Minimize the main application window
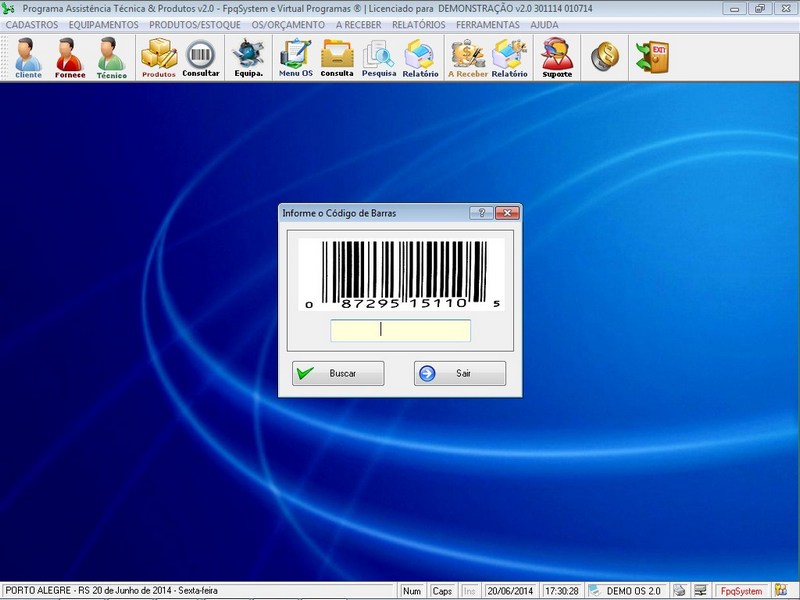The height and width of the screenshot is (600, 800). pos(735,8)
